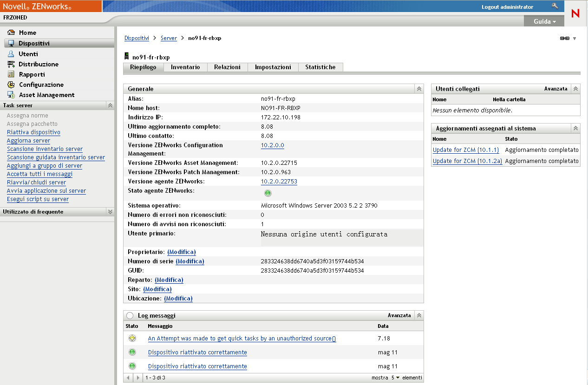The height and width of the screenshot is (385, 588).
Task: Switch to the Inventario tab
Action: (185, 67)
